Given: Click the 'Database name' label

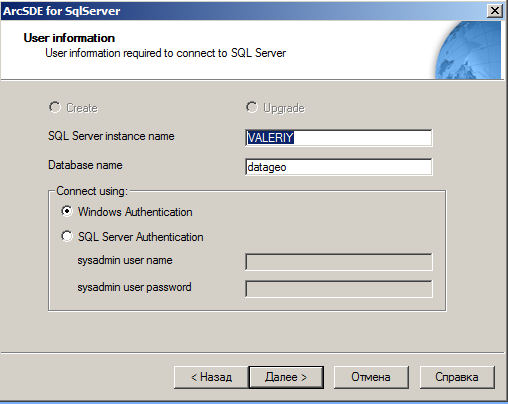Looking at the screenshot, I should [x=85, y=165].
